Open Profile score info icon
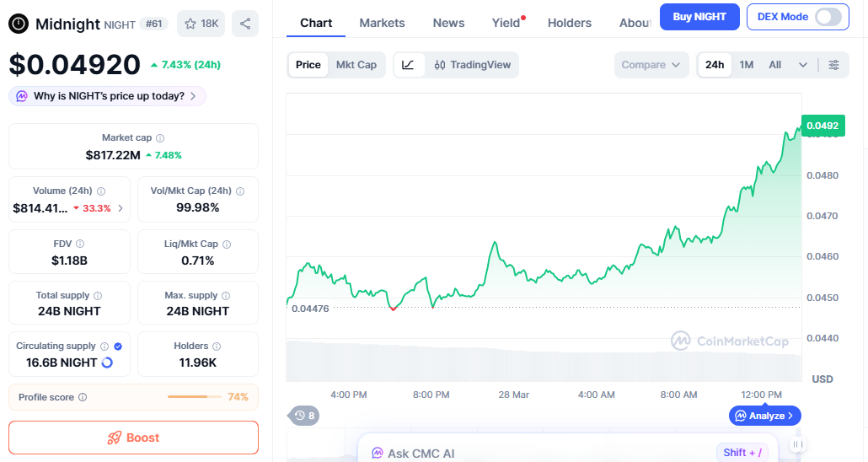This screenshot has width=868, height=462. [x=83, y=397]
